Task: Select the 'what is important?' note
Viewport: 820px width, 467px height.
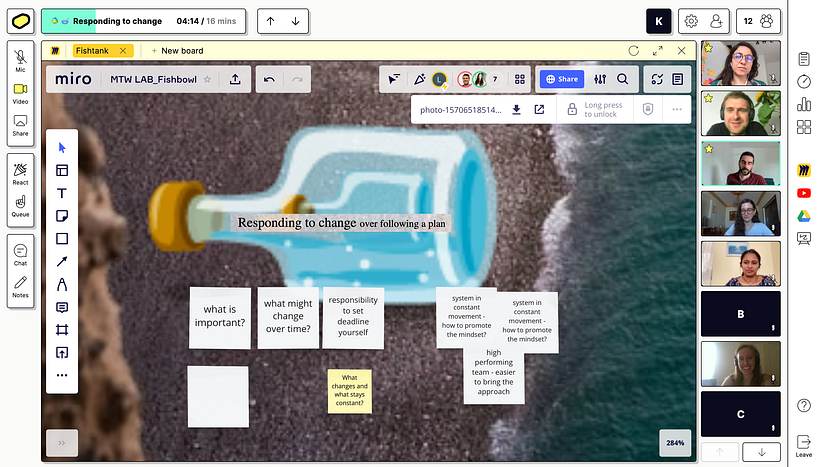Action: (x=220, y=317)
